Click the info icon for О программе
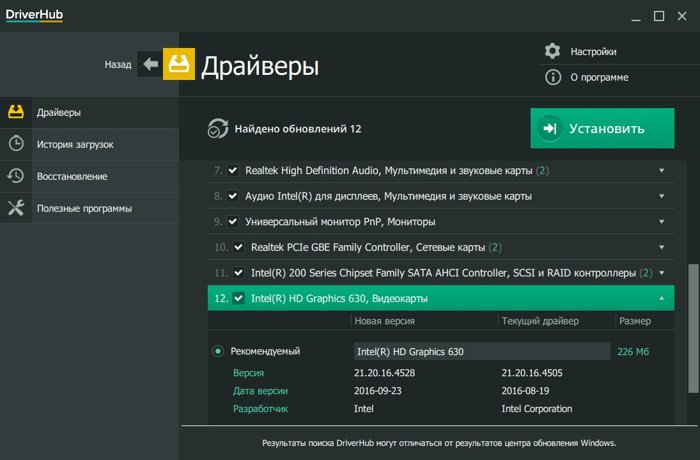The image size is (700, 460). coord(553,77)
